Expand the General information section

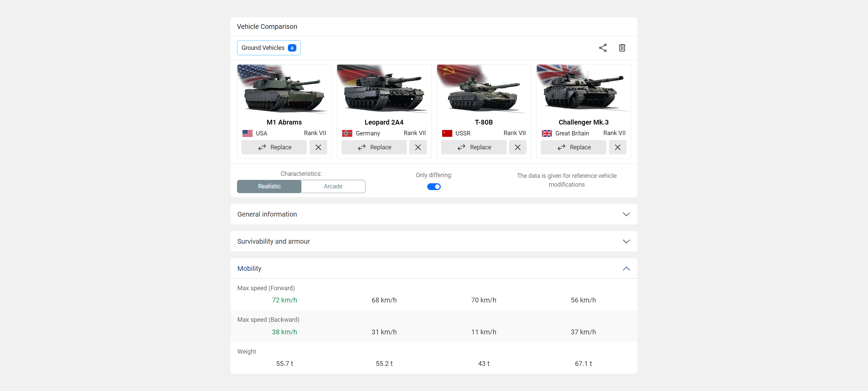click(x=434, y=214)
